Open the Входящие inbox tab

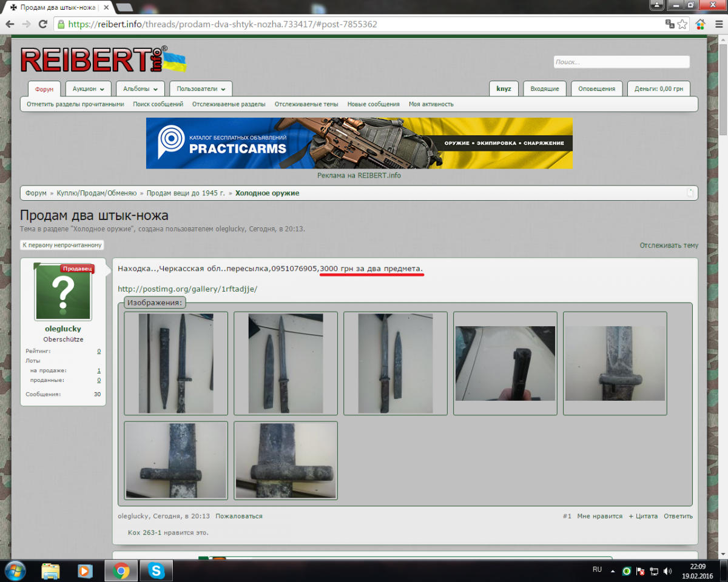tap(544, 89)
